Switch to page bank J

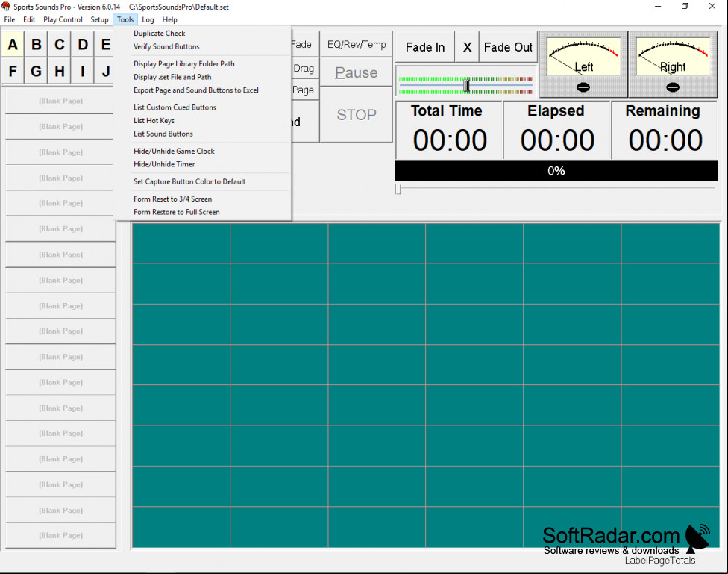pos(105,71)
